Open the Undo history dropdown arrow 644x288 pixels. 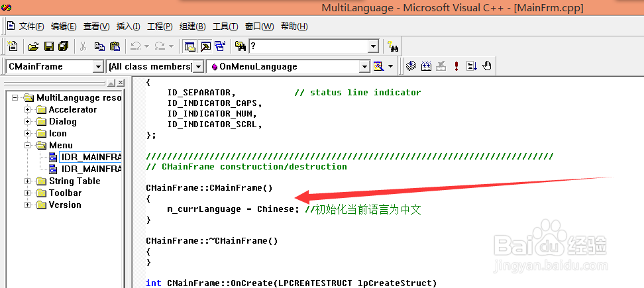pyautogui.click(x=146, y=46)
